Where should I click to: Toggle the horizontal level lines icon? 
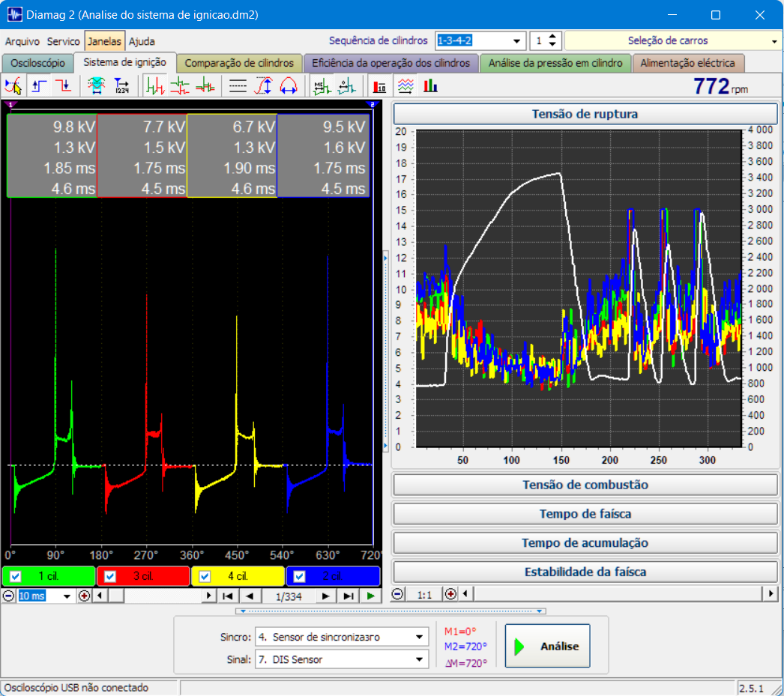(238, 86)
